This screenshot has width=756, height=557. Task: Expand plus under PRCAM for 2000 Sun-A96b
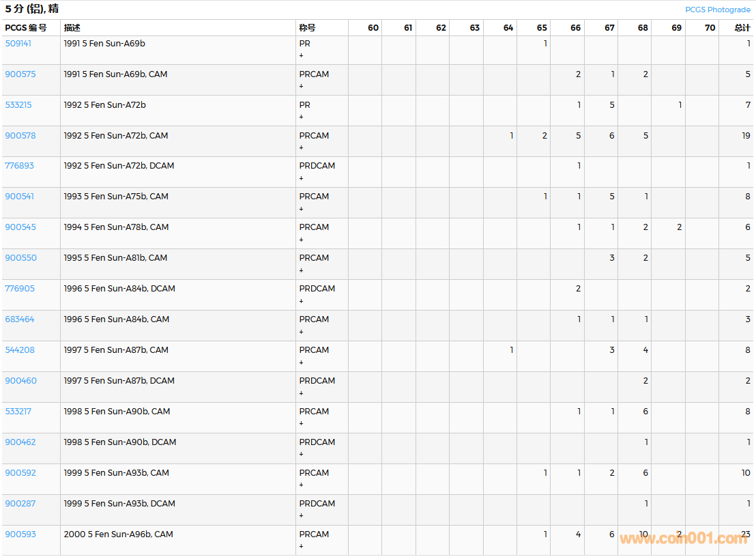tap(301, 547)
